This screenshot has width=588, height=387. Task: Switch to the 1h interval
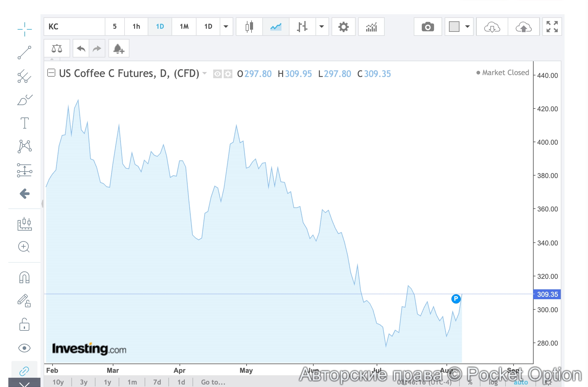[136, 27]
